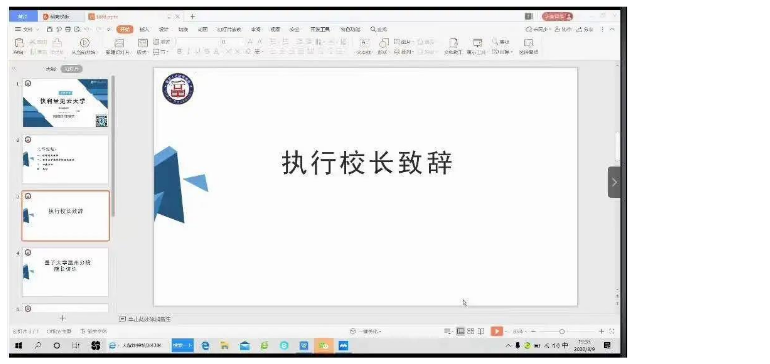Image resolution: width=770 pixels, height=364 pixels.
Task: Expand the Replace (替换) dropdown
Action: [502, 52]
